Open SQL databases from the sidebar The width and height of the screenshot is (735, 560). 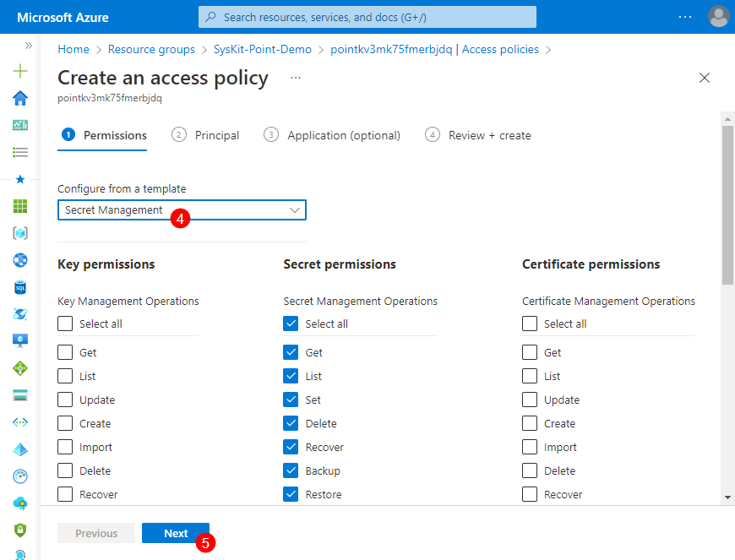(19, 287)
